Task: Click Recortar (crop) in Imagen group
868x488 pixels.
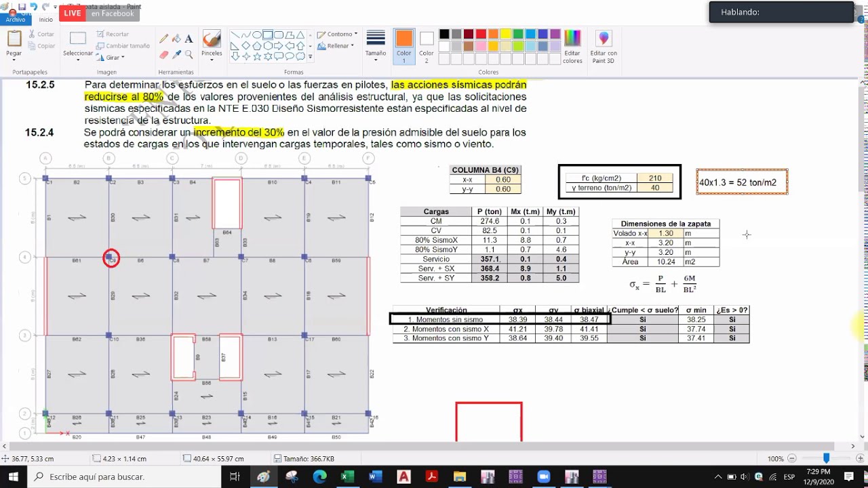Action: [113, 34]
